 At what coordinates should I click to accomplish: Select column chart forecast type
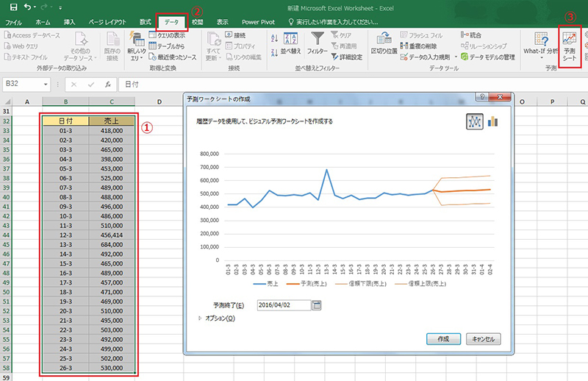[x=492, y=121]
